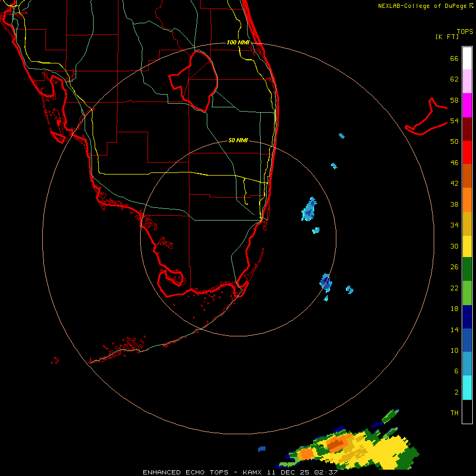Click the 14 legend value
The height and width of the screenshot is (476, 476).
click(x=454, y=329)
